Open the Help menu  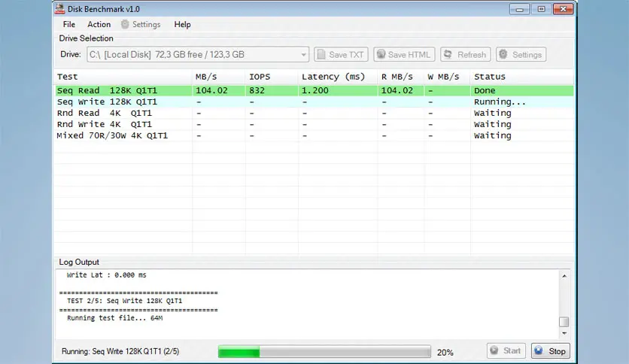182,25
